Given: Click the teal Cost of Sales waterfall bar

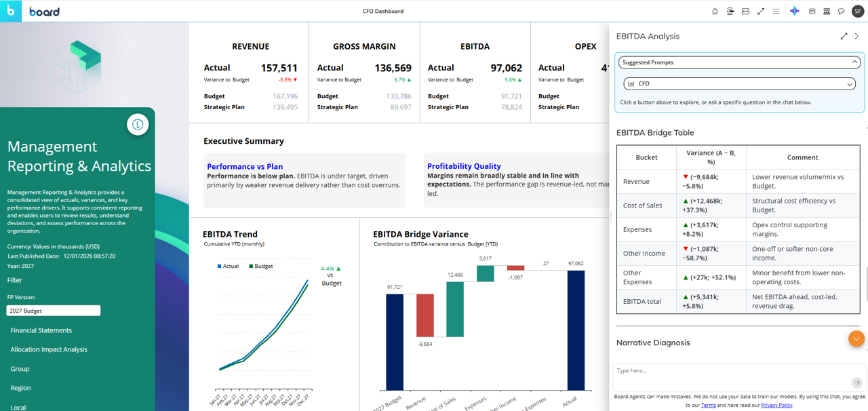Looking at the screenshot, I should (455, 309).
